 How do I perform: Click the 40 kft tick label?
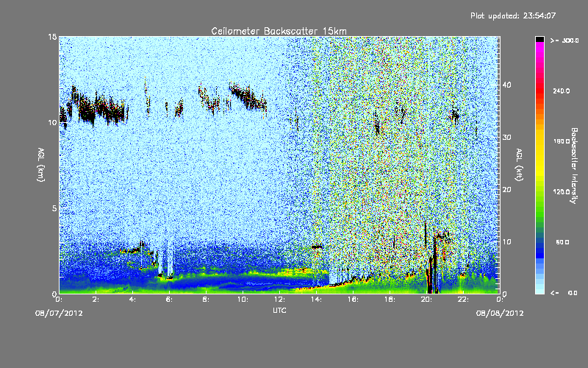pyautogui.click(x=506, y=85)
